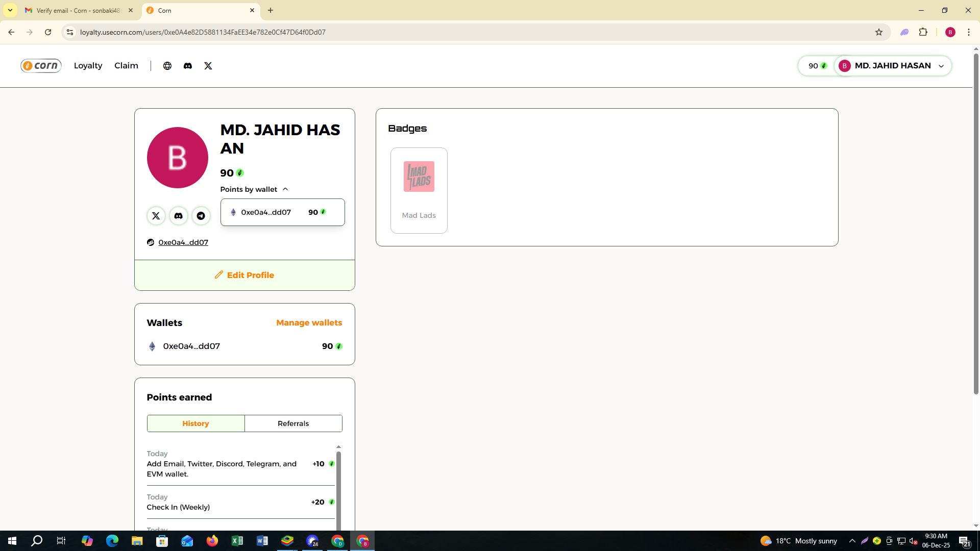Screen dimensions: 980x551
Task: Open the Claim menu item
Action: pyautogui.click(x=126, y=66)
